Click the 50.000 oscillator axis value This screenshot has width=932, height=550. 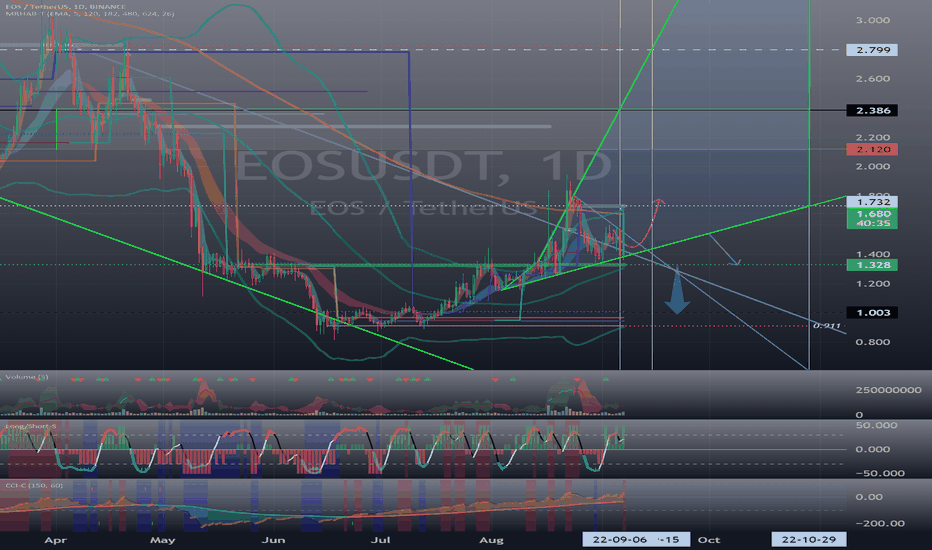click(x=876, y=425)
